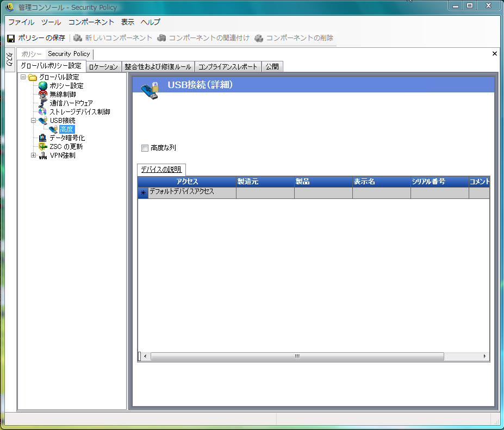Image resolution: width=504 pixels, height=430 pixels.
Task: Click the コメント column header
Action: [479, 182]
